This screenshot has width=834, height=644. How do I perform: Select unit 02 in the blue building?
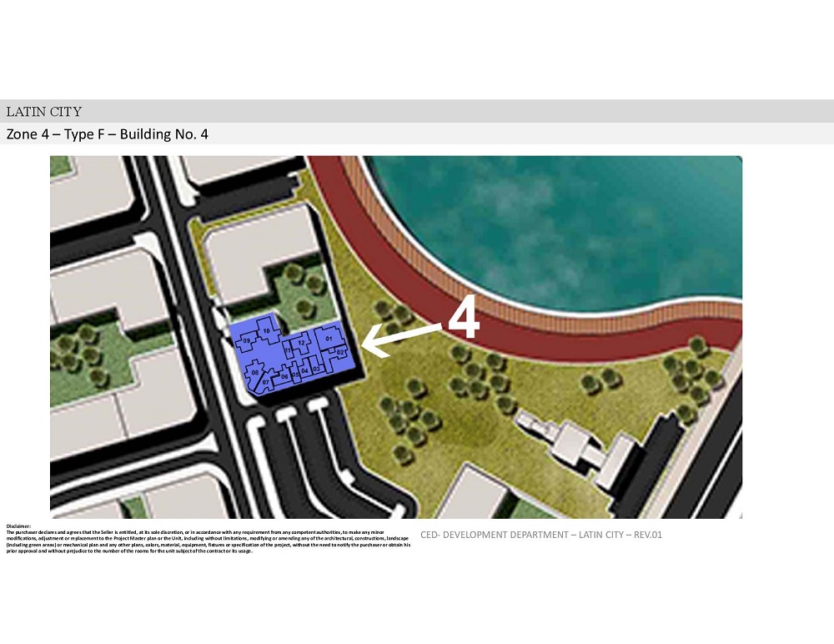(341, 353)
